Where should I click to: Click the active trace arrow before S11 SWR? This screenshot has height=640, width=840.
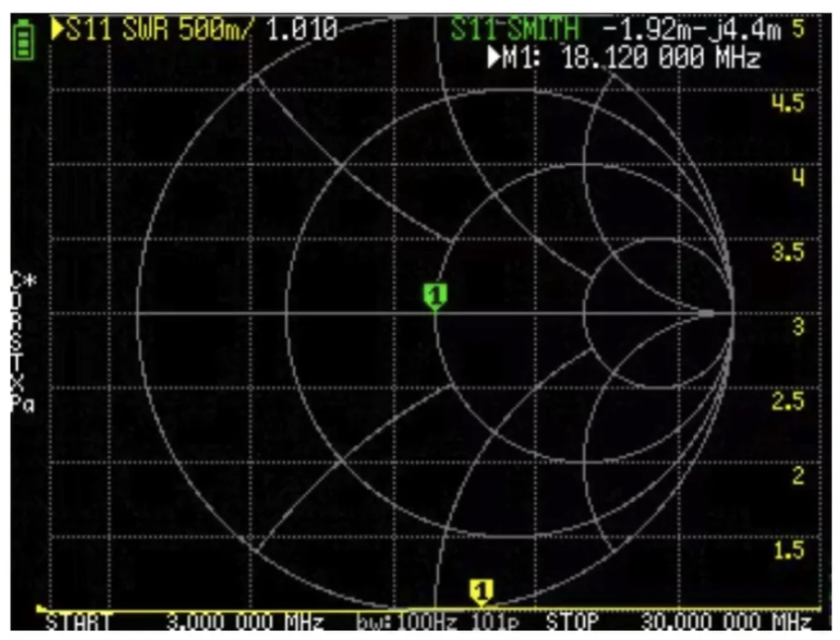[x=57, y=29]
